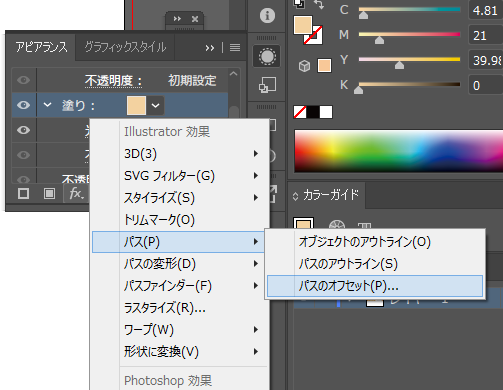Open the panel info icon
The image size is (503, 390).
pyautogui.click(x=267, y=16)
